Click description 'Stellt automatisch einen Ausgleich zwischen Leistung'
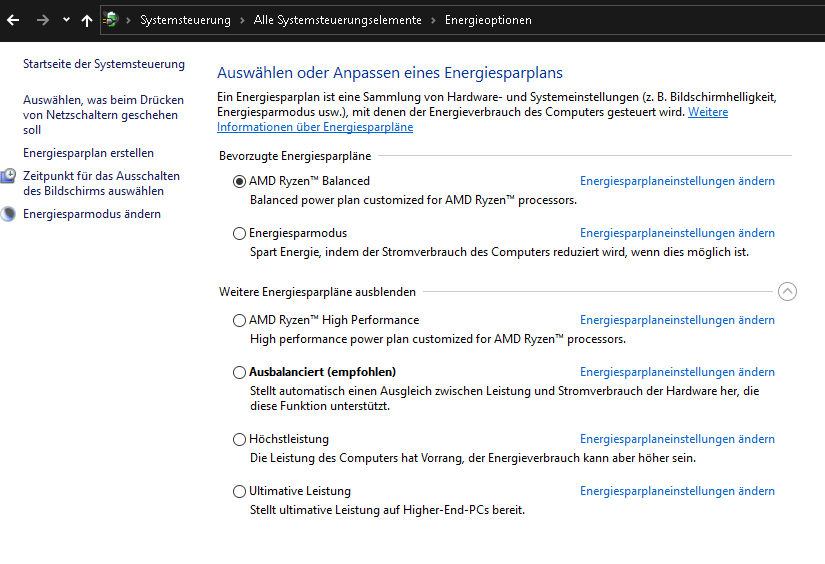 (504, 399)
